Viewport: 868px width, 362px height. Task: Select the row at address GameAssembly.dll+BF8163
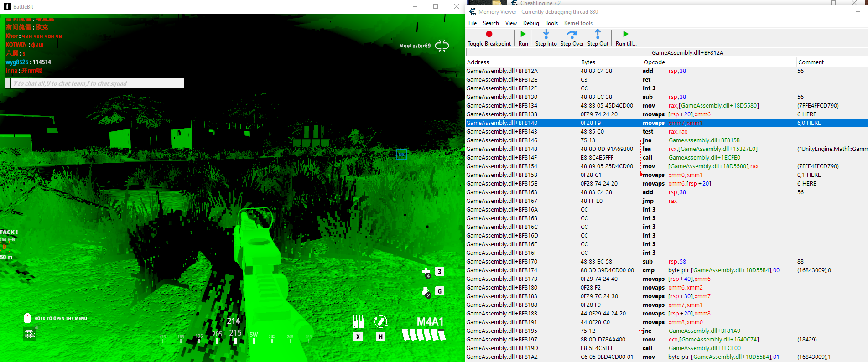coord(667,192)
